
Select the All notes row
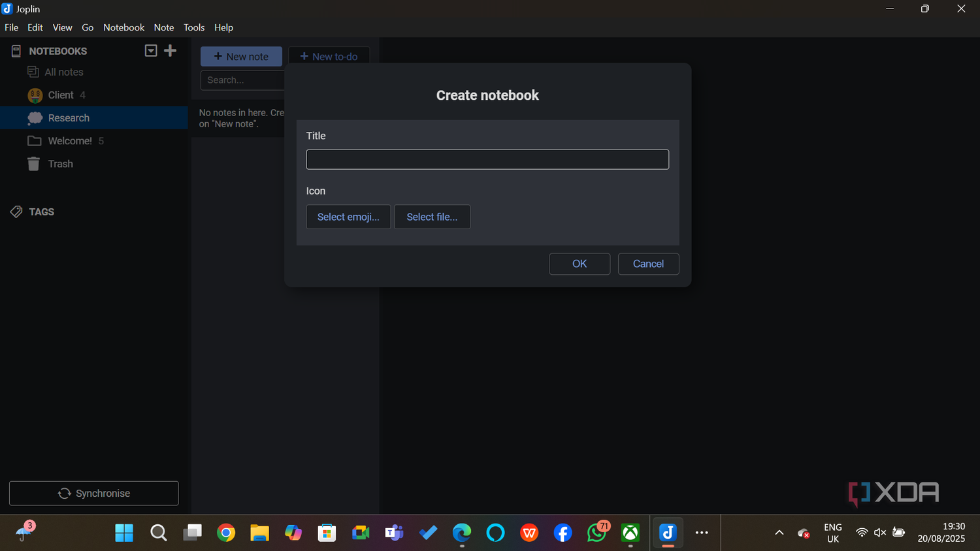(x=94, y=72)
